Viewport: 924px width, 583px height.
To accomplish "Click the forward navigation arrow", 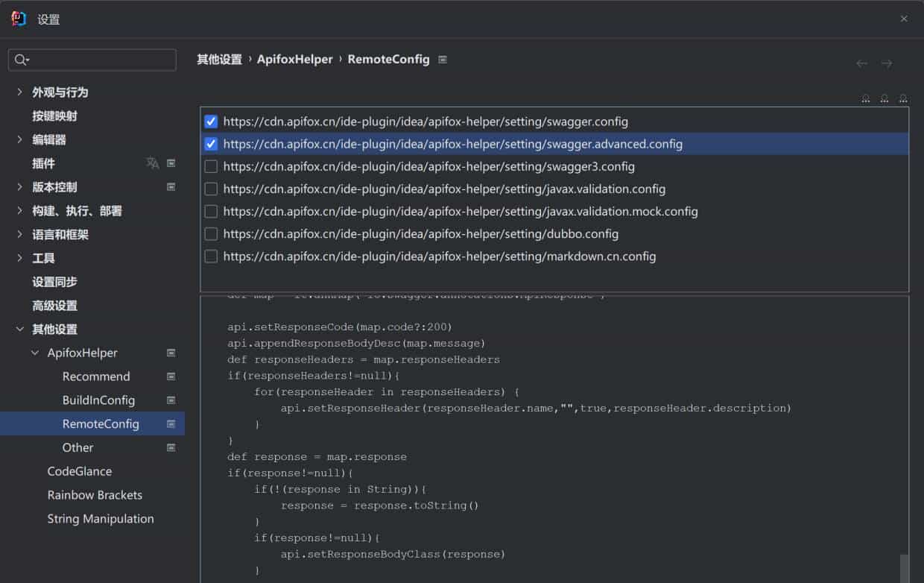I will (x=886, y=63).
